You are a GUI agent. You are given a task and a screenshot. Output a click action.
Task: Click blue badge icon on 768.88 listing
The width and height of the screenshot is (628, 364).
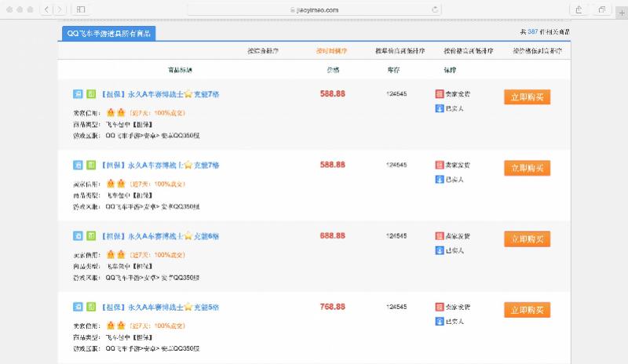click(78, 307)
